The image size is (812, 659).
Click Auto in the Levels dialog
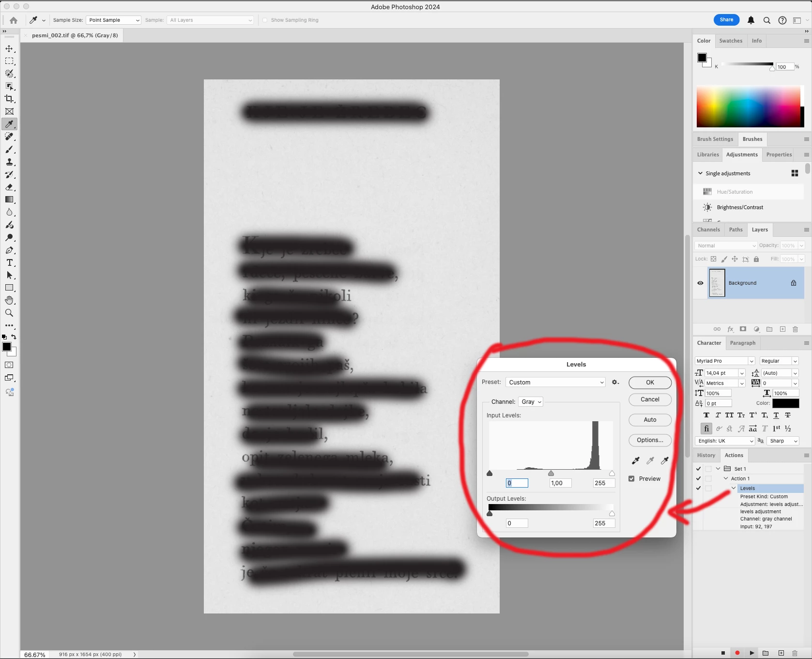[x=650, y=420]
